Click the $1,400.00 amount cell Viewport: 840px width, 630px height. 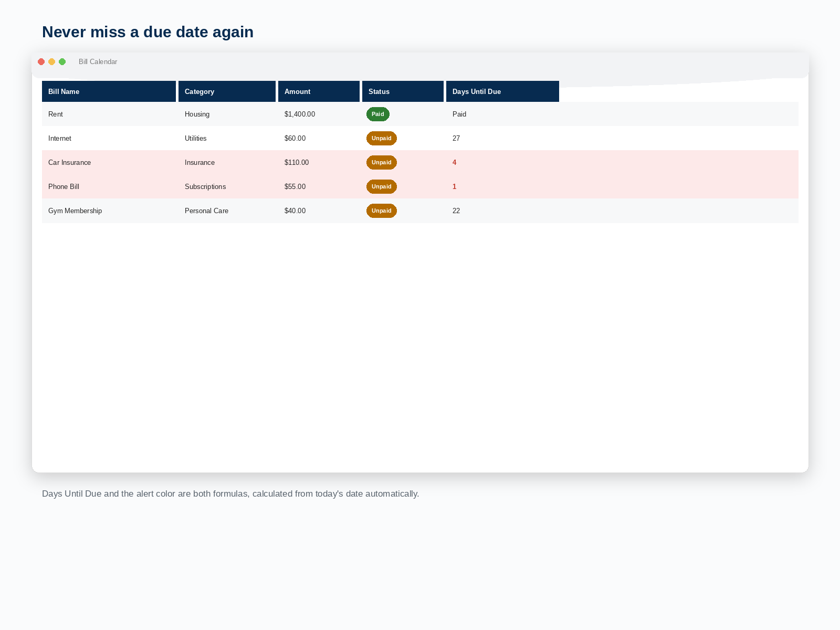300,114
